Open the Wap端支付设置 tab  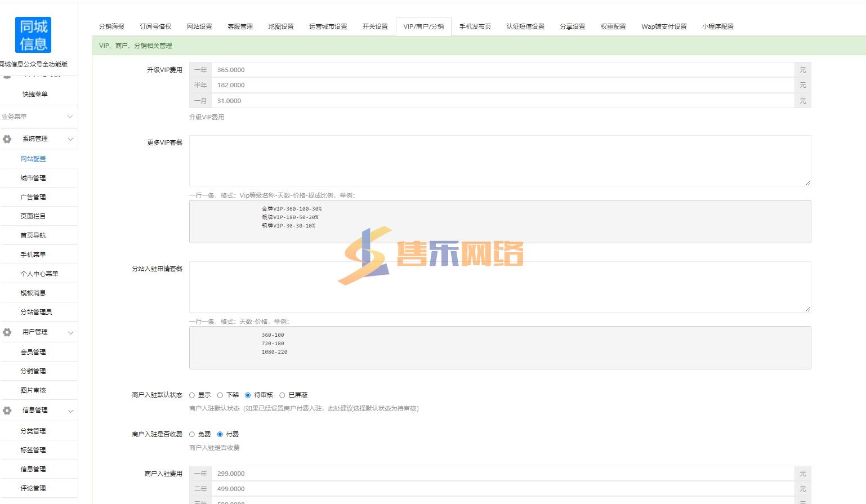(664, 26)
